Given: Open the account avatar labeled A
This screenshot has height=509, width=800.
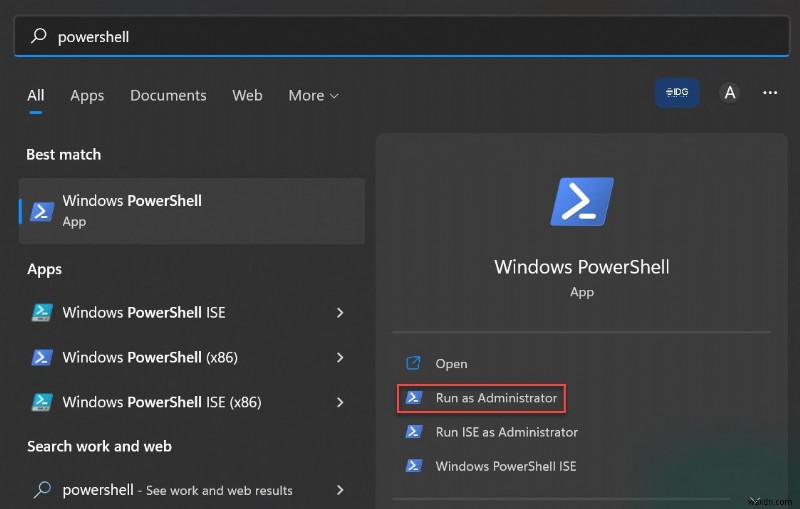Looking at the screenshot, I should pos(730,93).
